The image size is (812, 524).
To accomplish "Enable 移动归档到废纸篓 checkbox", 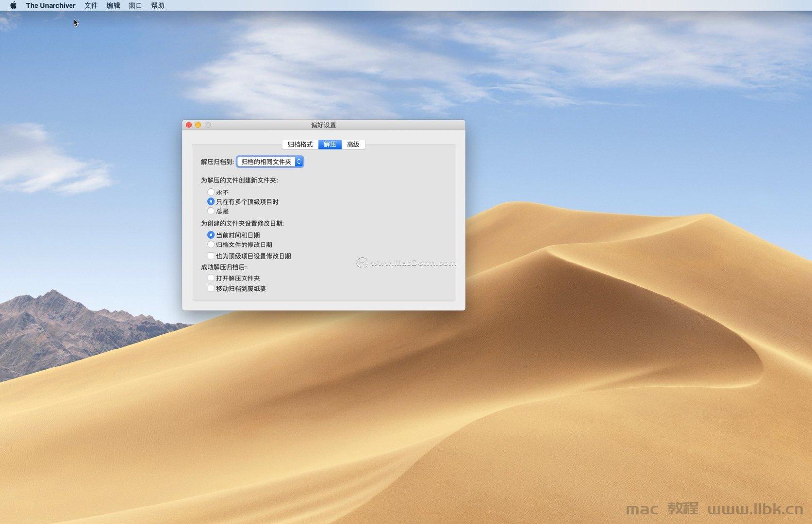I will click(x=211, y=288).
